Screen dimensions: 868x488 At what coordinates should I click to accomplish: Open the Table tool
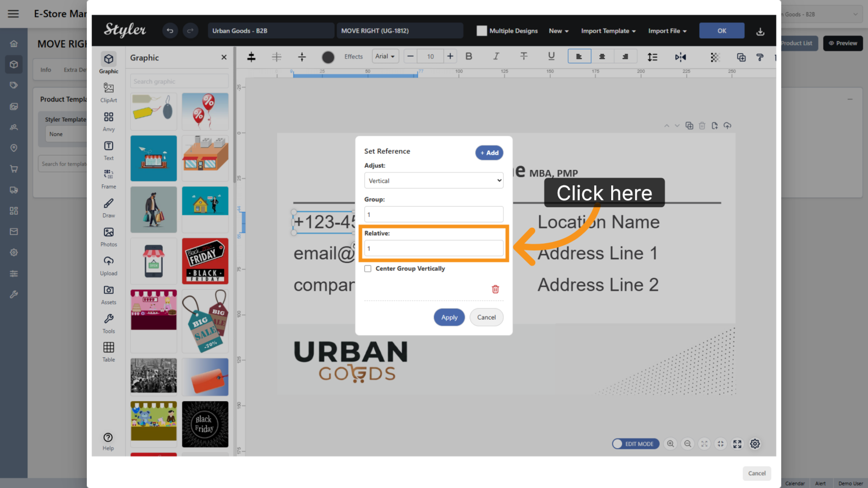click(x=109, y=352)
